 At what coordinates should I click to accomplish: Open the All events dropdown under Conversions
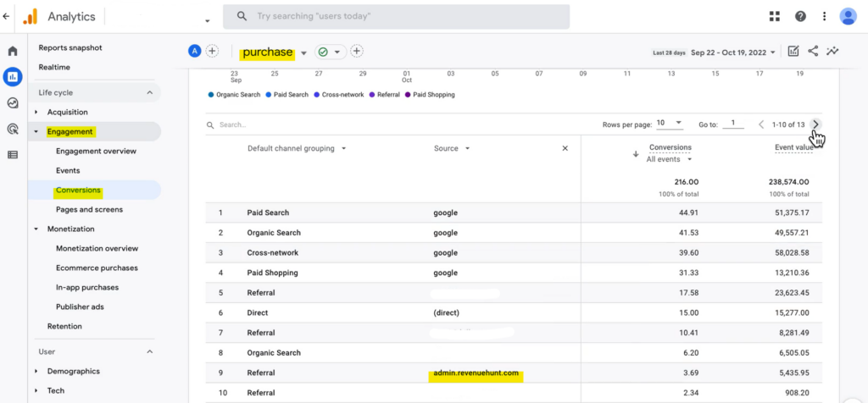pyautogui.click(x=670, y=159)
